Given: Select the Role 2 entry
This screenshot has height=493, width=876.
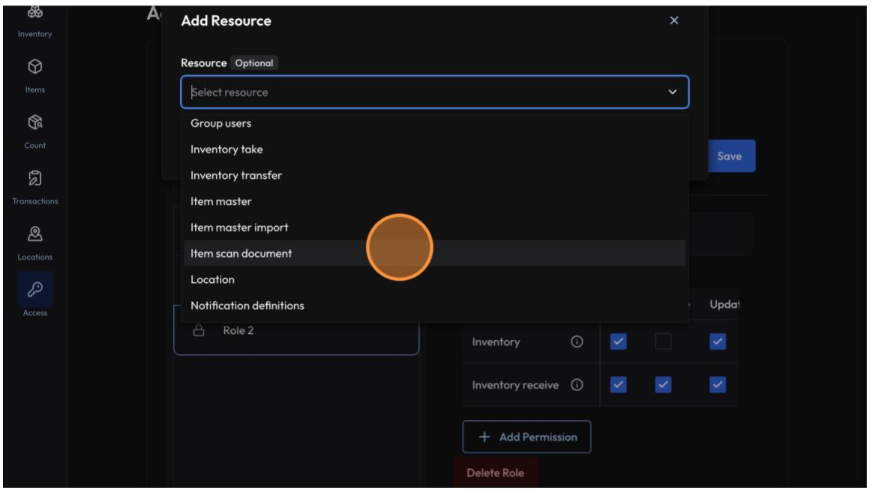Looking at the screenshot, I should (296, 330).
